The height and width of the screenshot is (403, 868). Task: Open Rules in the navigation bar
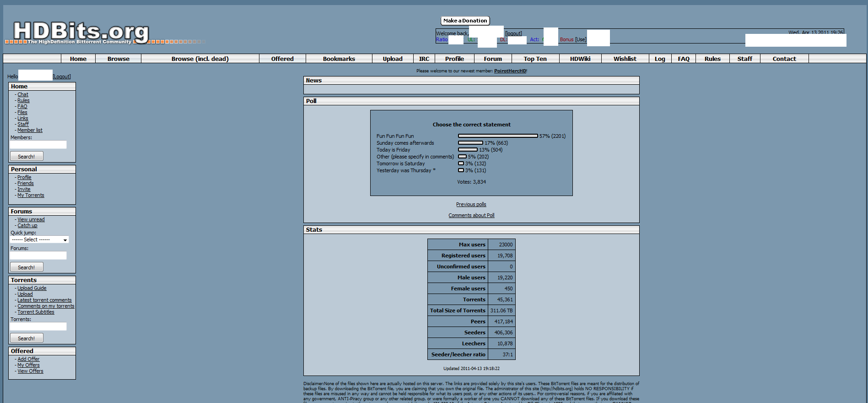click(712, 59)
